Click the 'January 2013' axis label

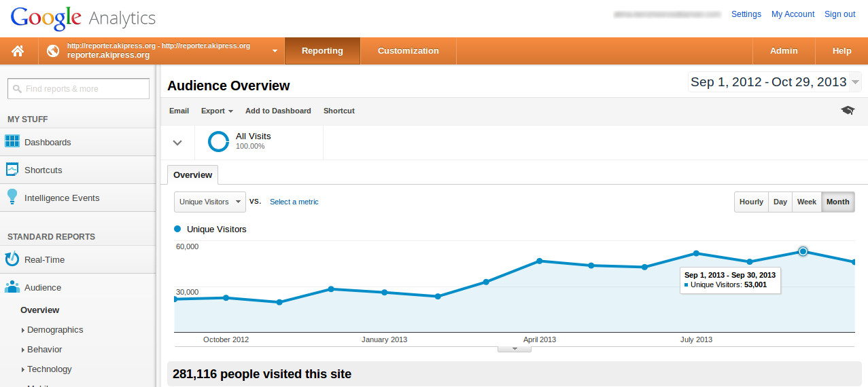385,339
